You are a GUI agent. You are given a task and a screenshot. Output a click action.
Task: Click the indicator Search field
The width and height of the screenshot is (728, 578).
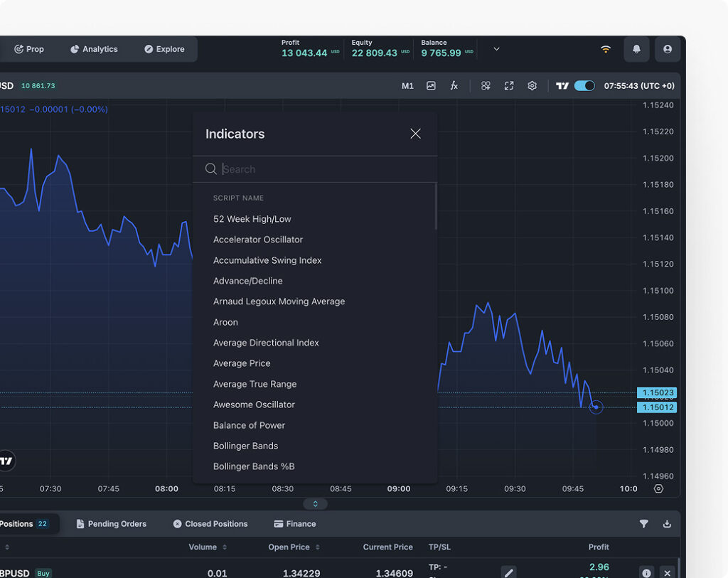click(320, 169)
